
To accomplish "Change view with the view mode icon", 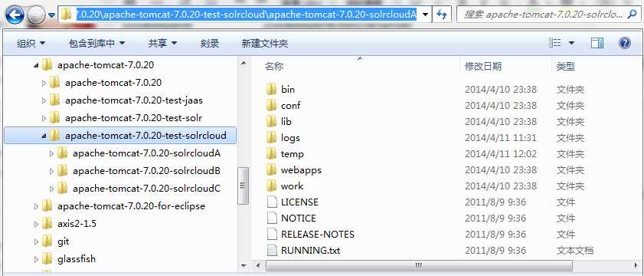I will tap(555, 43).
